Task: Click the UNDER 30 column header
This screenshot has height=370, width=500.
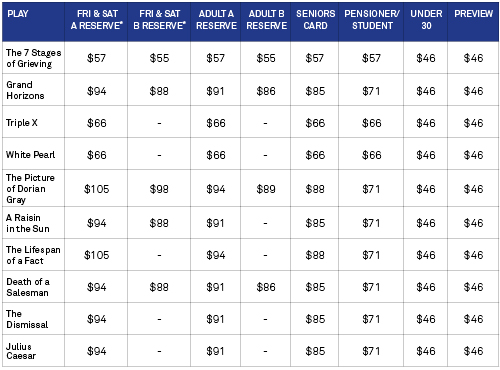Action: point(426,20)
